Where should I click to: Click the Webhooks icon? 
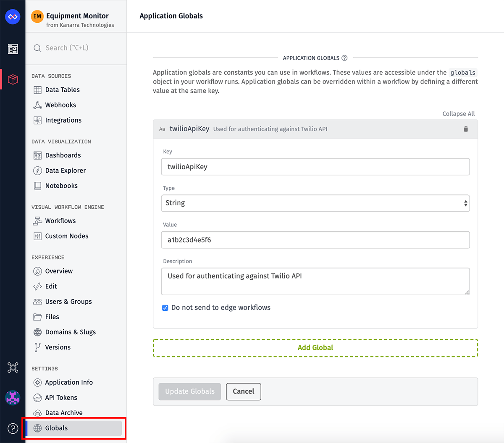[37, 105]
